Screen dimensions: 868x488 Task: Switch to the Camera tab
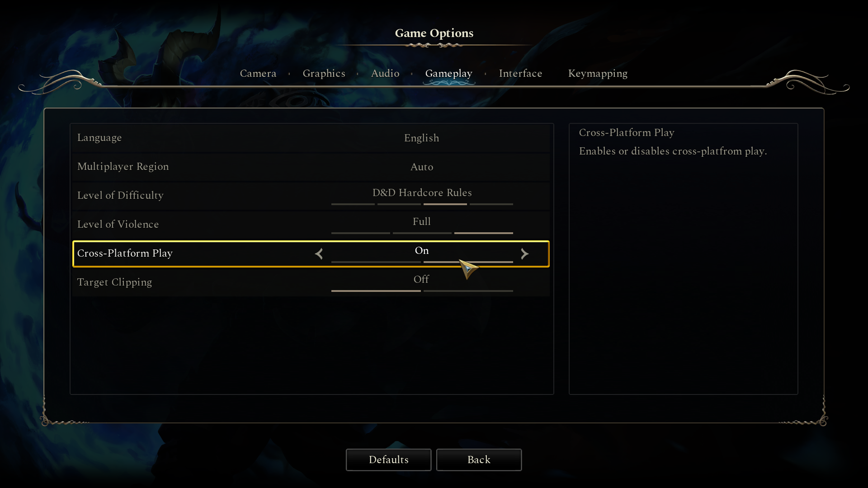[258, 73]
